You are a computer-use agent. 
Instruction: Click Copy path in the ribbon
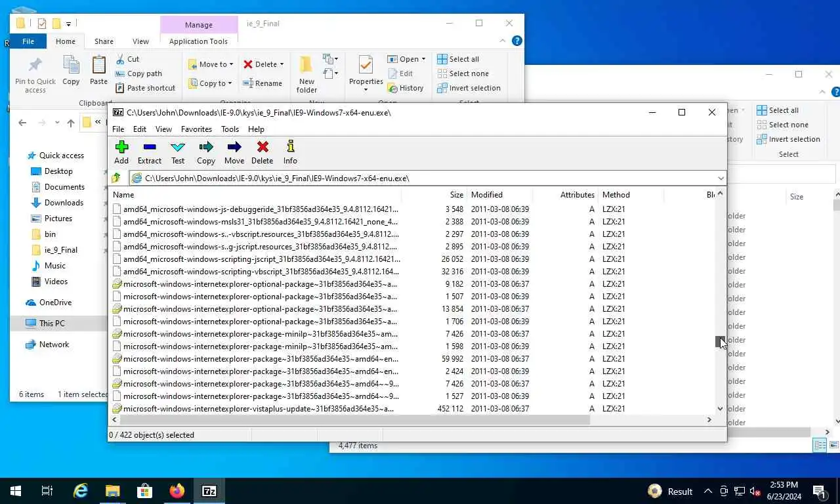[x=138, y=73]
